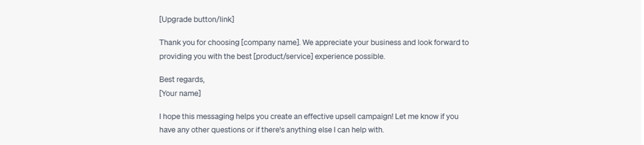Click the word "Upgrade" in the top line
This screenshot has height=145, width=644.
coord(176,19)
